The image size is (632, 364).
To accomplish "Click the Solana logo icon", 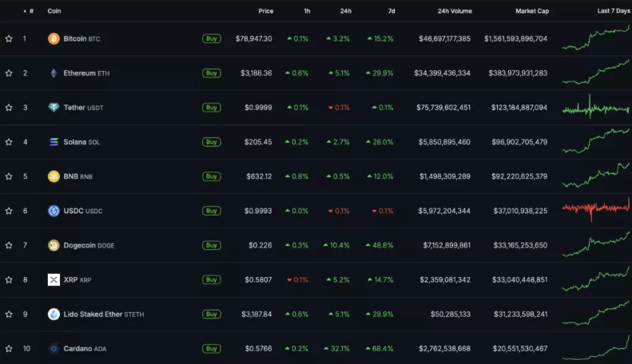I will (x=54, y=142).
